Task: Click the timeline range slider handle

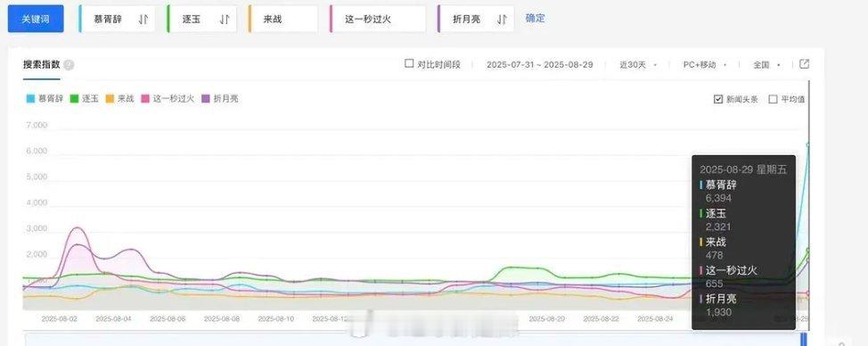Action: coord(804,340)
